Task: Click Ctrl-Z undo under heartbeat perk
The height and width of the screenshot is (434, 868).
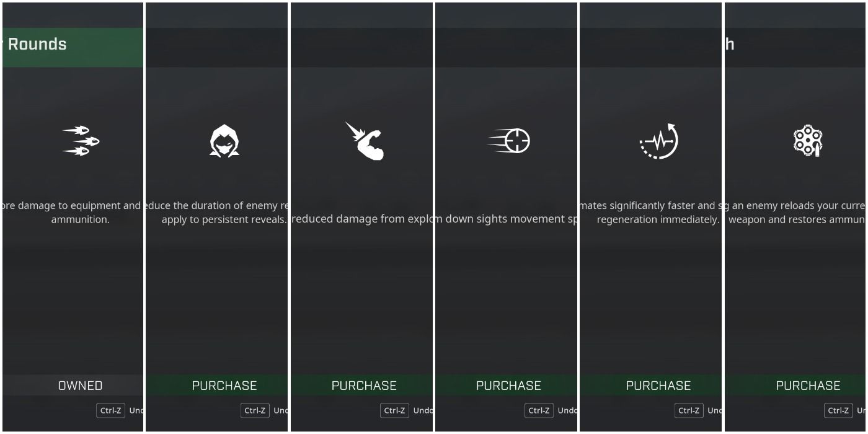Action: (689, 410)
